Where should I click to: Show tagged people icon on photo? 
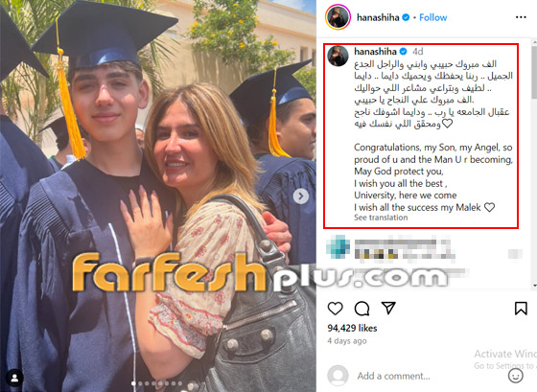pyautogui.click(x=14, y=378)
